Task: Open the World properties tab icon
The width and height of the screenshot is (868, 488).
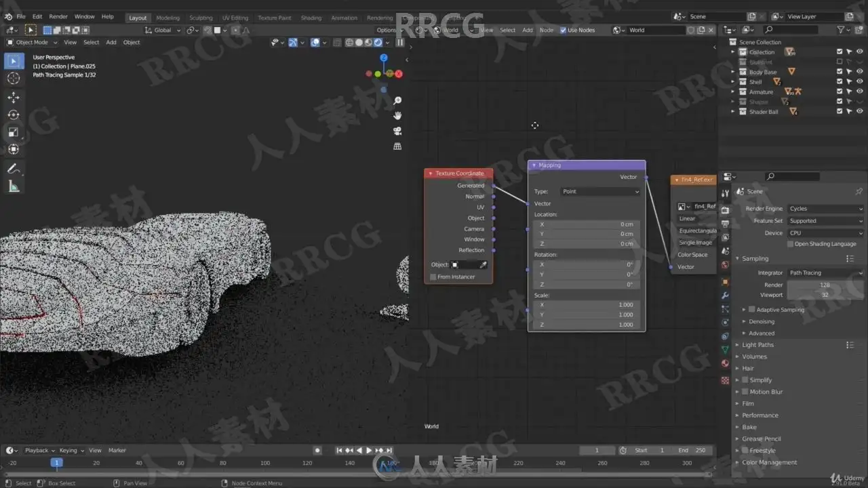Action: pos(725,265)
